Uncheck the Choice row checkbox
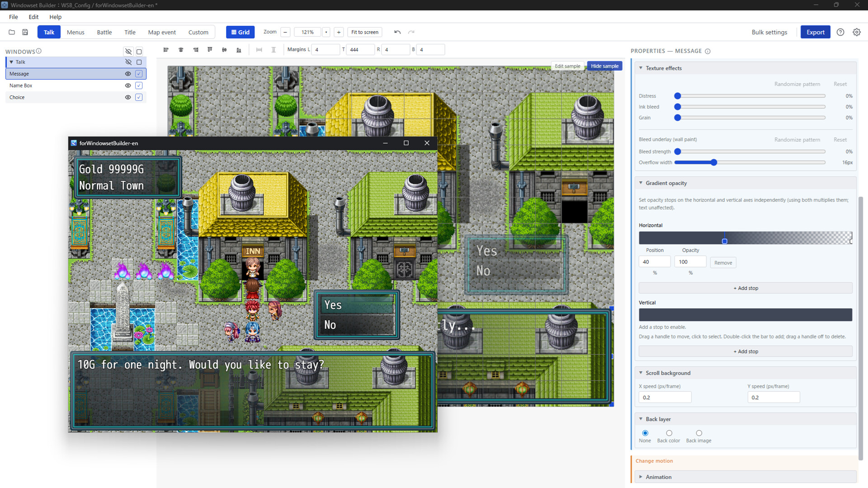The image size is (868, 488). pyautogui.click(x=139, y=97)
